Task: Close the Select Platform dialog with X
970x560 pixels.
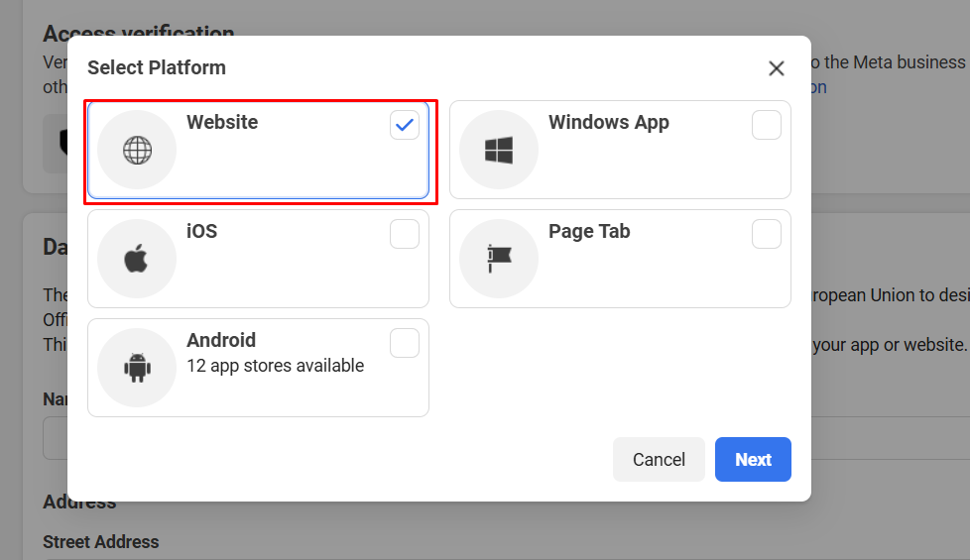Action: click(777, 68)
